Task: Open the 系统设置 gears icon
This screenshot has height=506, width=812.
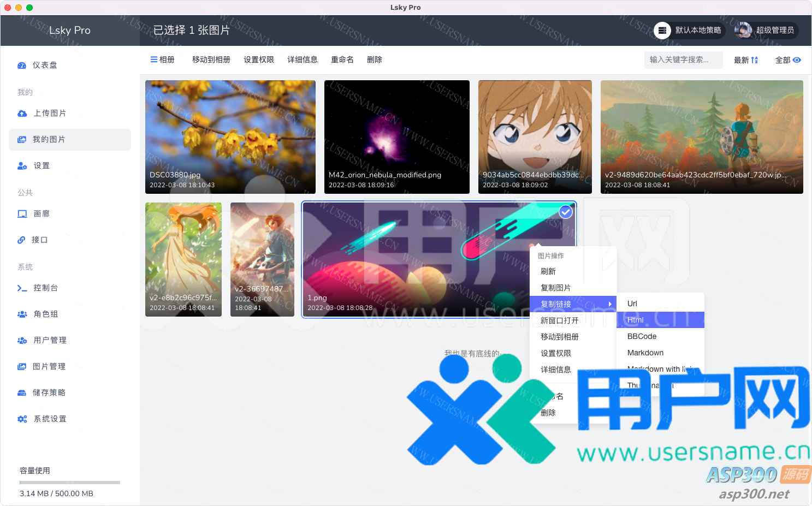Action: click(x=22, y=419)
